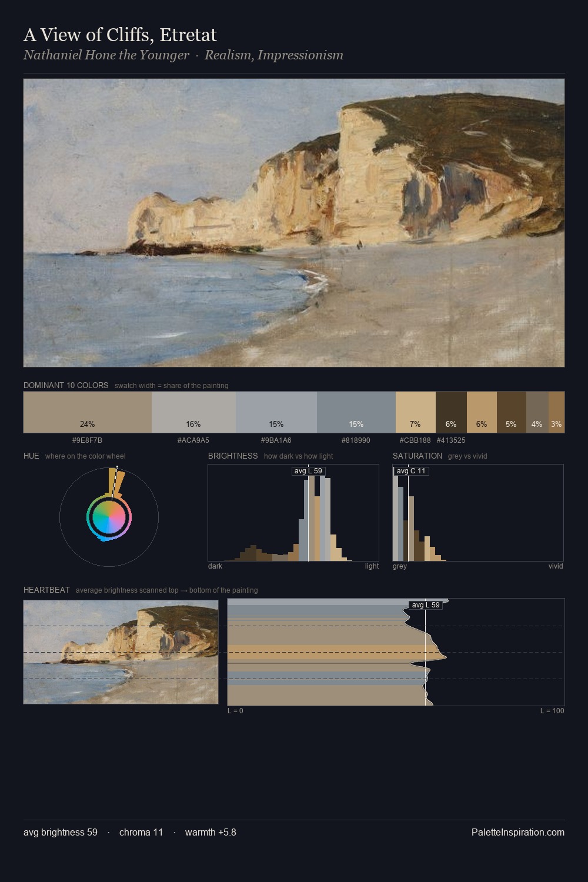The width and height of the screenshot is (588, 882).
Task: Click the avg brightness 59 footer stat
Action: pyautogui.click(x=61, y=832)
